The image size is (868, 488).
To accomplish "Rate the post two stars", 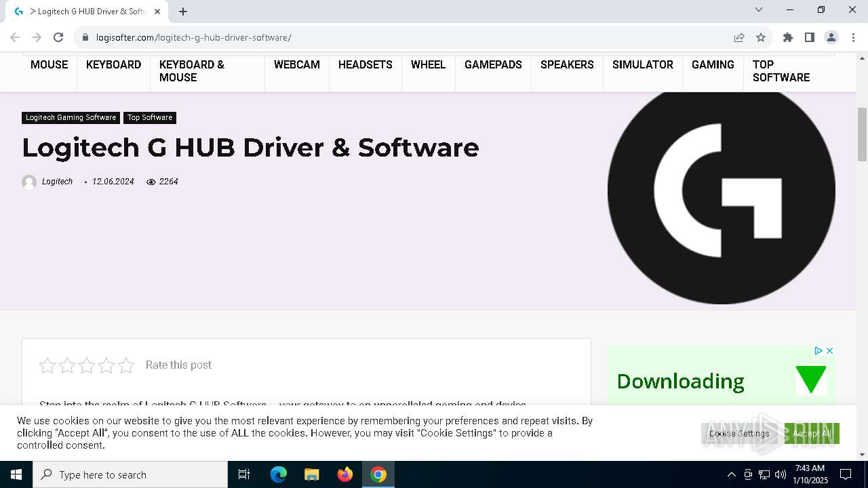I will coord(67,366).
